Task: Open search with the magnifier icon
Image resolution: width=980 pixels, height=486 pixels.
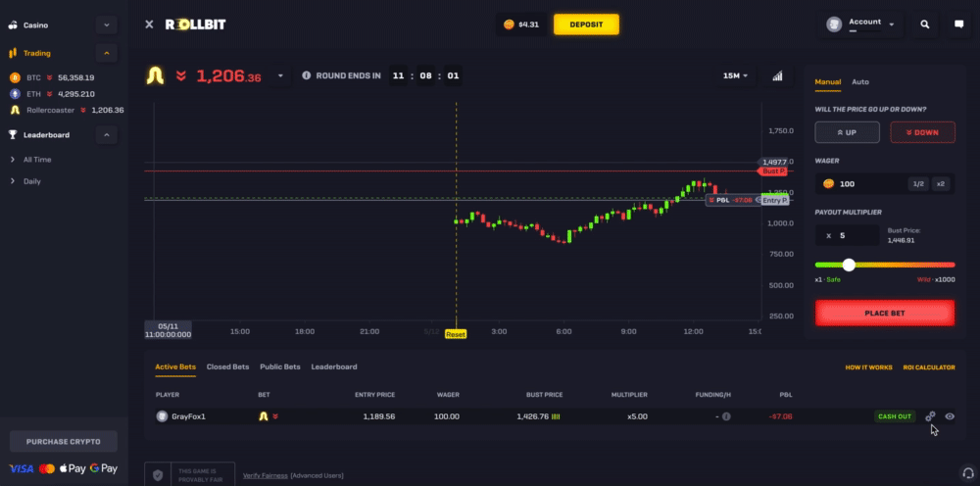Action: (x=925, y=24)
